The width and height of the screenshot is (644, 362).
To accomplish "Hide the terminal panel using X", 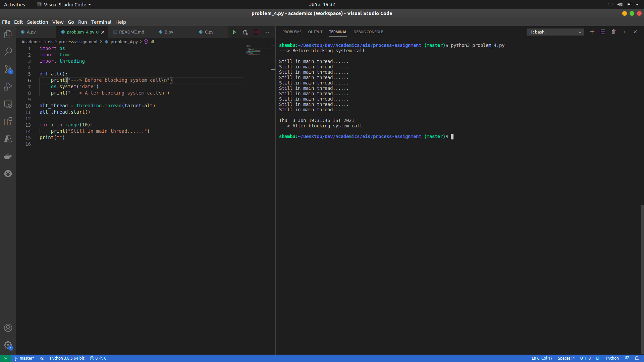I will [635, 32].
